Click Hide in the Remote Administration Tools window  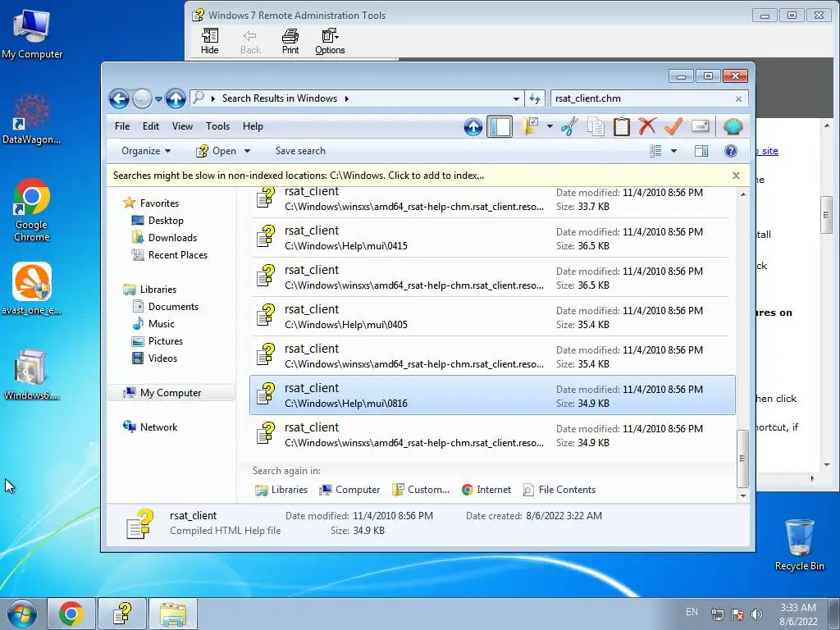tap(209, 42)
